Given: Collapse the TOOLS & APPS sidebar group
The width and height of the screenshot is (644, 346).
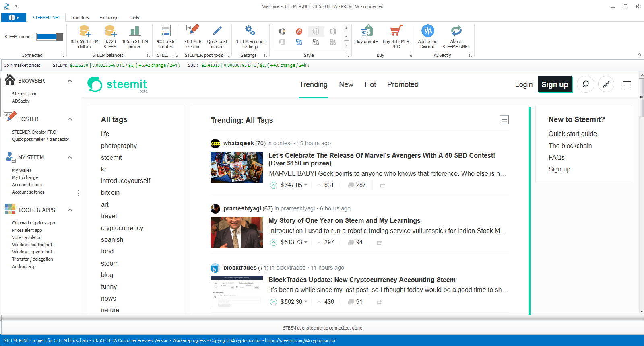Looking at the screenshot, I should [70, 210].
